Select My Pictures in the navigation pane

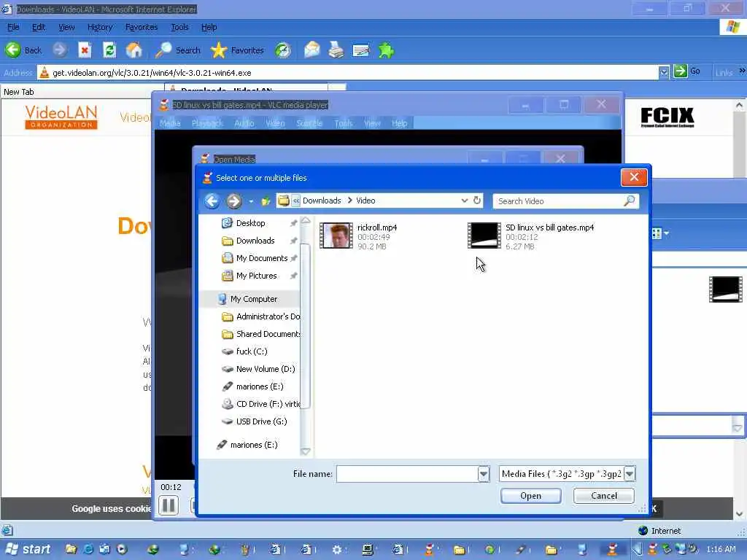(256, 276)
